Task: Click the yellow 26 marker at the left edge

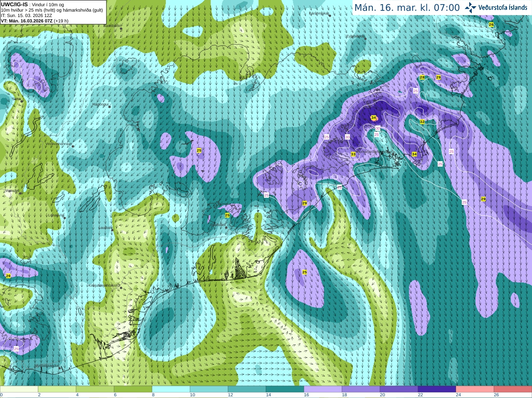Action: coord(8,276)
